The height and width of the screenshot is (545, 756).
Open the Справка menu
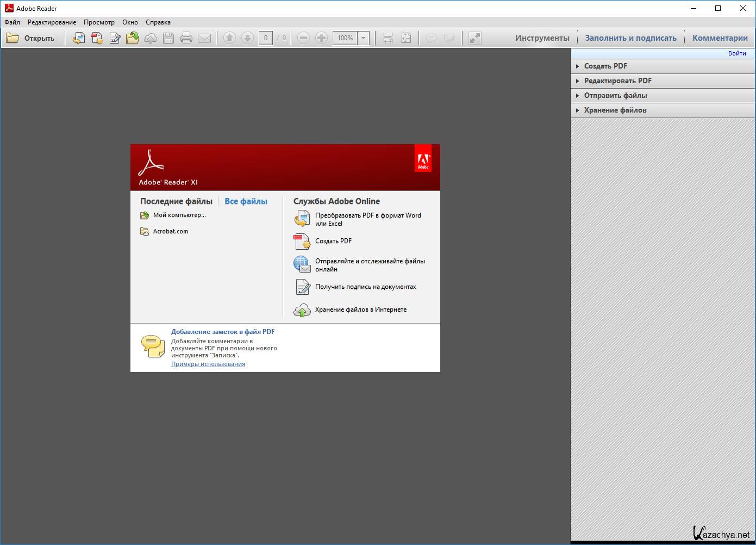158,22
